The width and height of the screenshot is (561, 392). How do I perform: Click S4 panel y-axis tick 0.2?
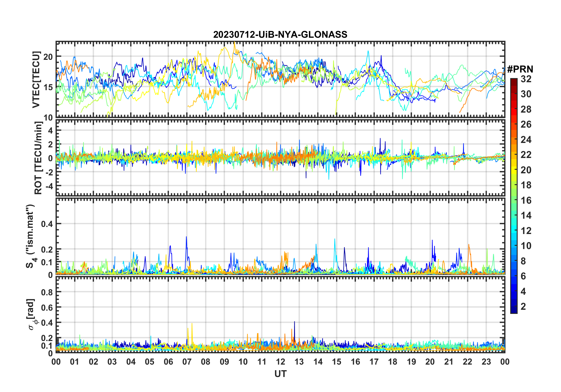click(x=47, y=249)
